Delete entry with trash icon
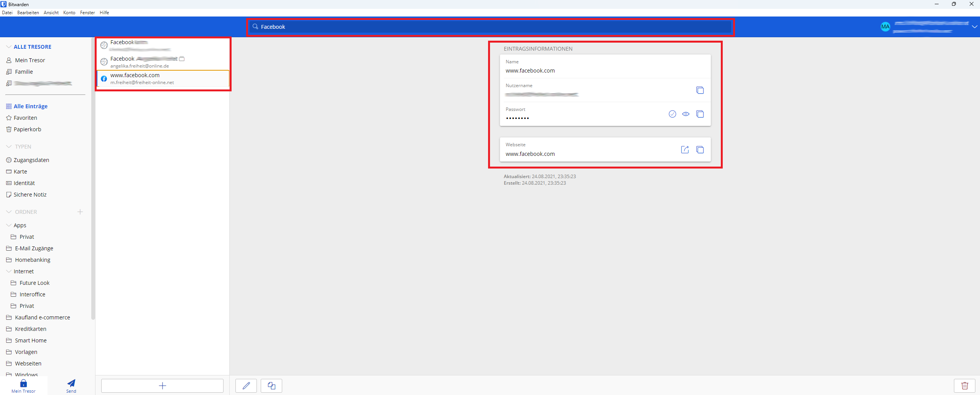980x395 pixels. pyautogui.click(x=965, y=385)
